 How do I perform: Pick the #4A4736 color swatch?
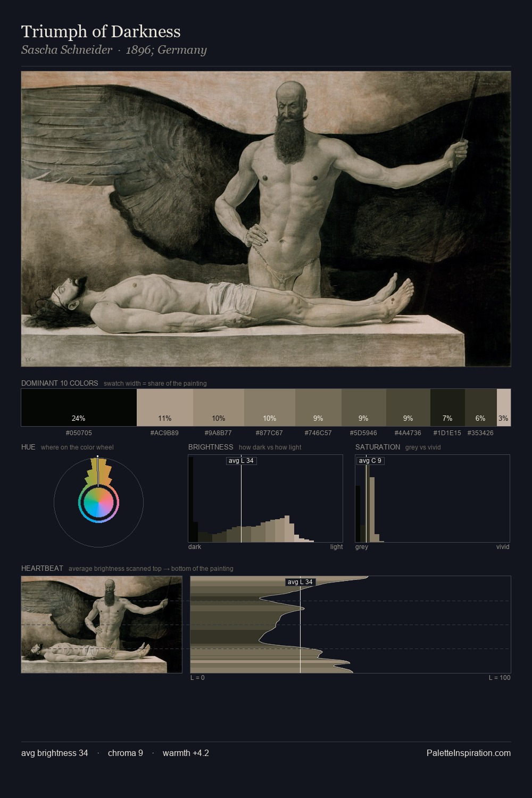click(408, 408)
